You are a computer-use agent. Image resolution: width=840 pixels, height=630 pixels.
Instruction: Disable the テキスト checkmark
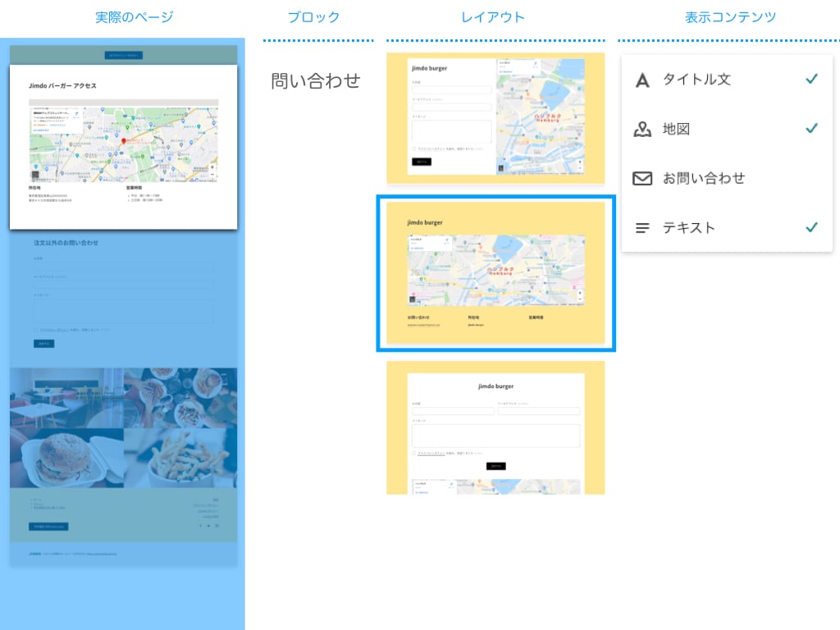coord(811,227)
